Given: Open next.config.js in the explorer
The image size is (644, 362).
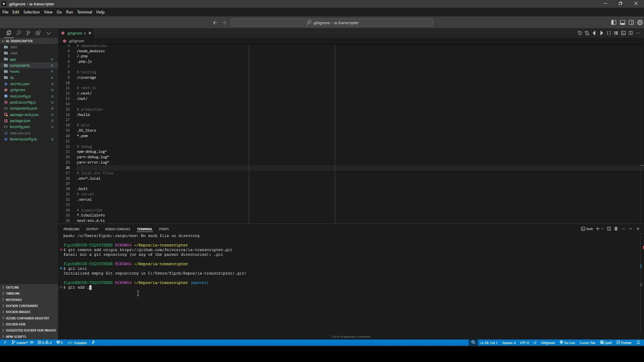Looking at the screenshot, I should (29, 96).
